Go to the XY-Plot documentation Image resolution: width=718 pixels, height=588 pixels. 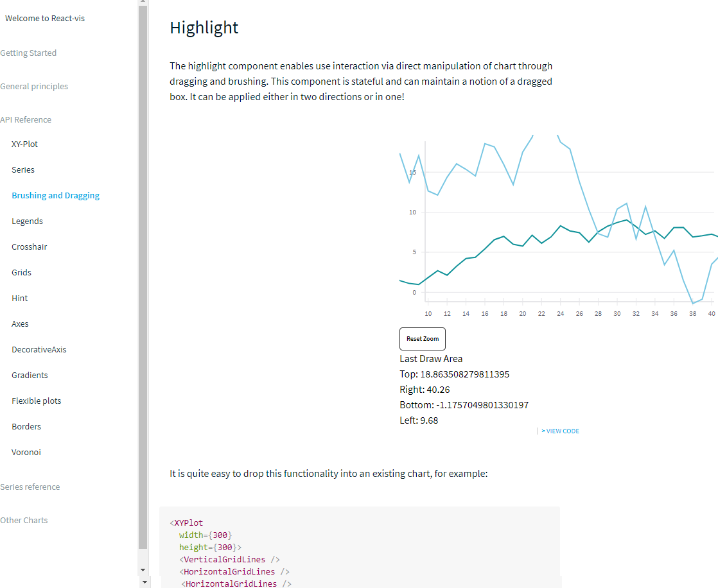point(24,144)
